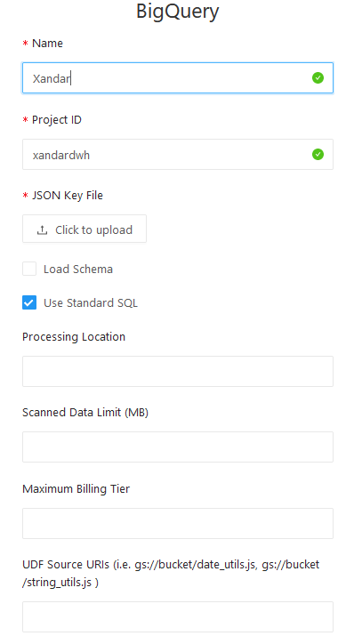This screenshot has height=644, width=362.
Task: Focus the Scanned Data Limit (MB) field
Action: (x=178, y=447)
